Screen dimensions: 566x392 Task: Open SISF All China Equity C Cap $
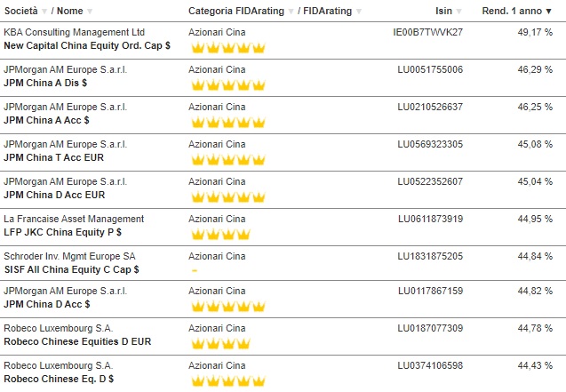pyautogui.click(x=71, y=269)
